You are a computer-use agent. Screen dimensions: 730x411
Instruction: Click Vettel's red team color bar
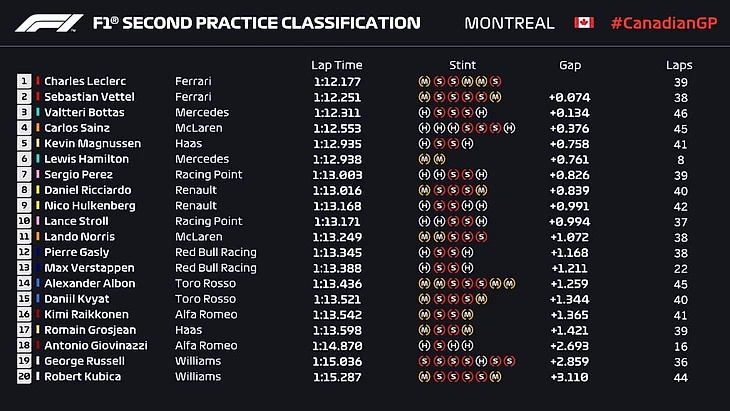point(38,97)
